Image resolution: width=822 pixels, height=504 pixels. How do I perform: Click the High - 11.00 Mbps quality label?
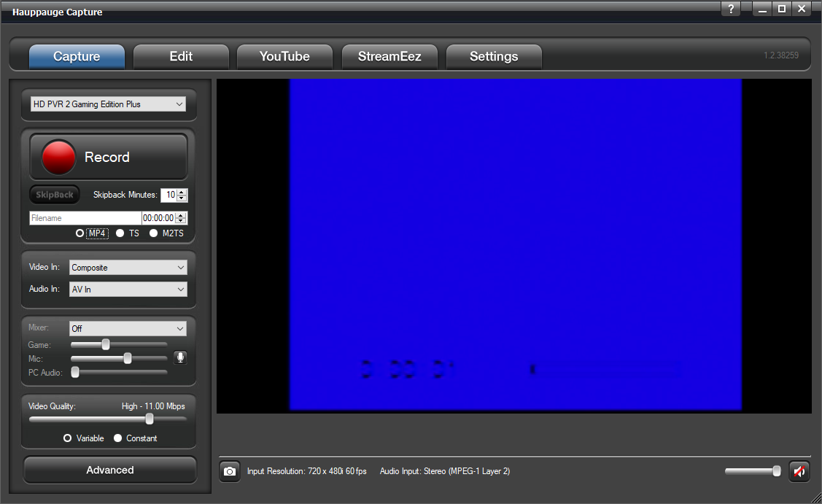click(x=153, y=406)
